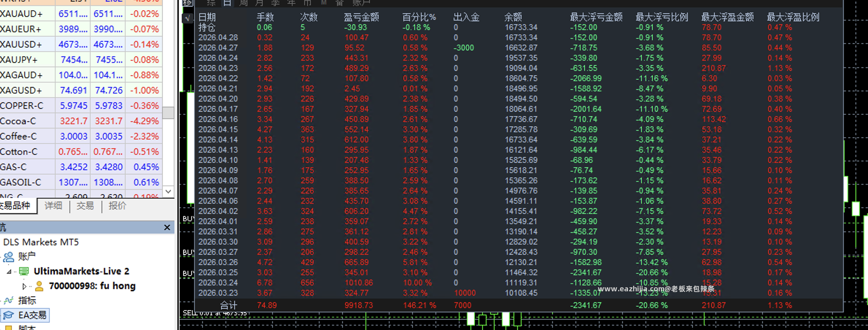Open the 季 quarterly statistics tab
Viewport: 868px width, 330px height.
(x=275, y=3)
